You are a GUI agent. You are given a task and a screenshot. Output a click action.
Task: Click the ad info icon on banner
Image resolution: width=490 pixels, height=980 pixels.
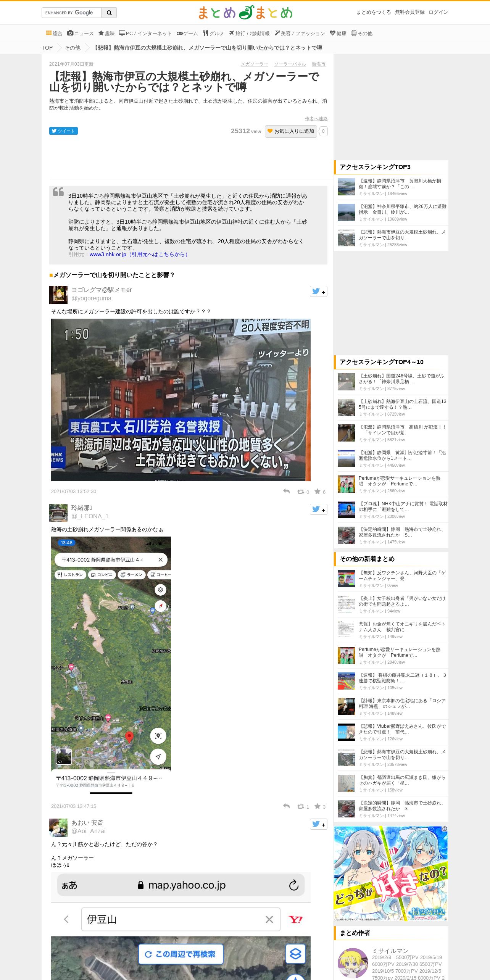[x=445, y=829]
